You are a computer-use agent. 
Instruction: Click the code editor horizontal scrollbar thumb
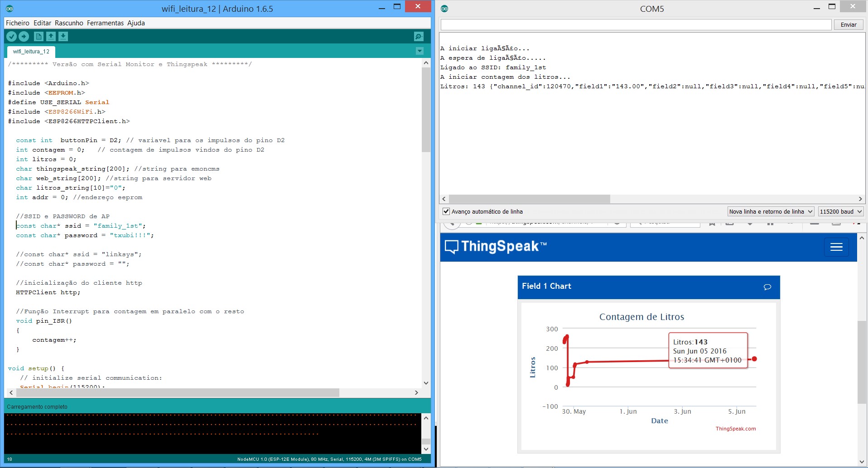pos(178,392)
